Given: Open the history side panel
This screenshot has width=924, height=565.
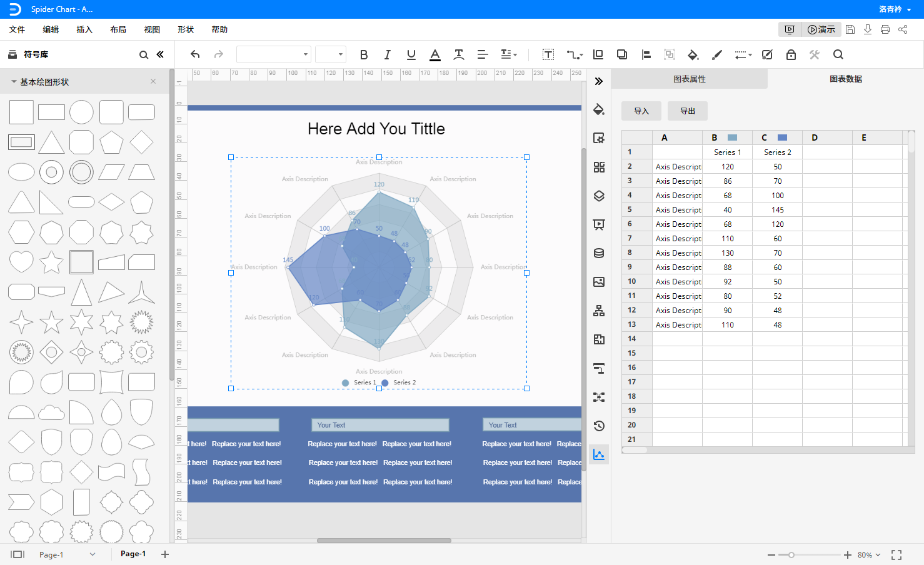Looking at the screenshot, I should pos(598,426).
